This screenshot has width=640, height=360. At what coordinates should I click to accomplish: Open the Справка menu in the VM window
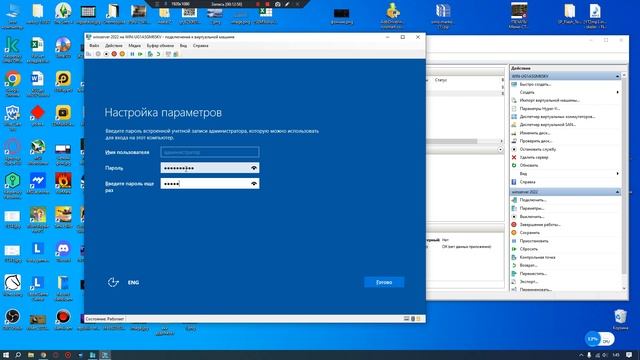[200, 46]
